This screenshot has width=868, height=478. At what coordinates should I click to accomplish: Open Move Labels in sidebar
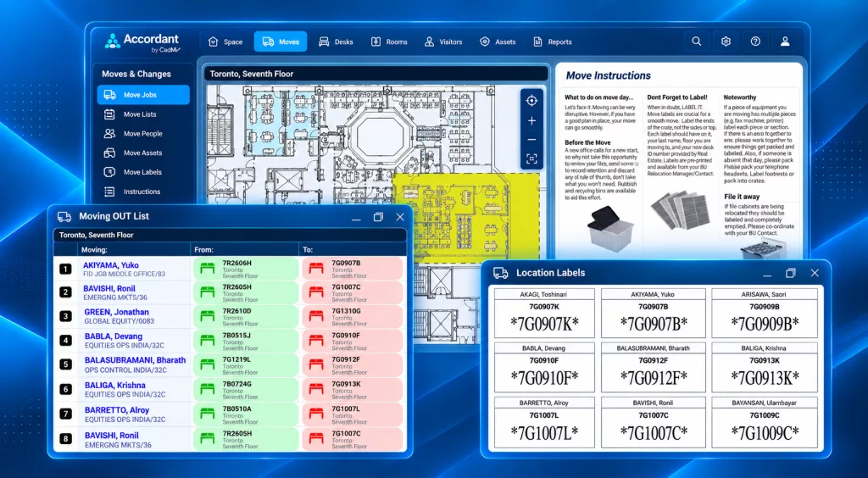[143, 172]
